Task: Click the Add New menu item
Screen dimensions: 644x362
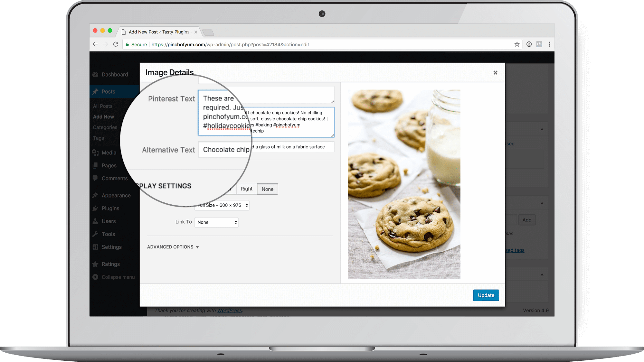Action: point(103,117)
